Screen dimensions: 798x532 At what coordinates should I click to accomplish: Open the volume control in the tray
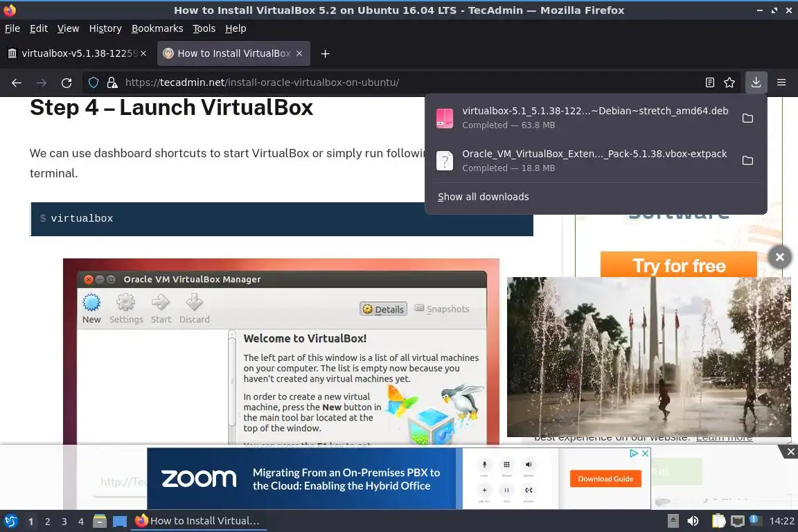coord(693,521)
